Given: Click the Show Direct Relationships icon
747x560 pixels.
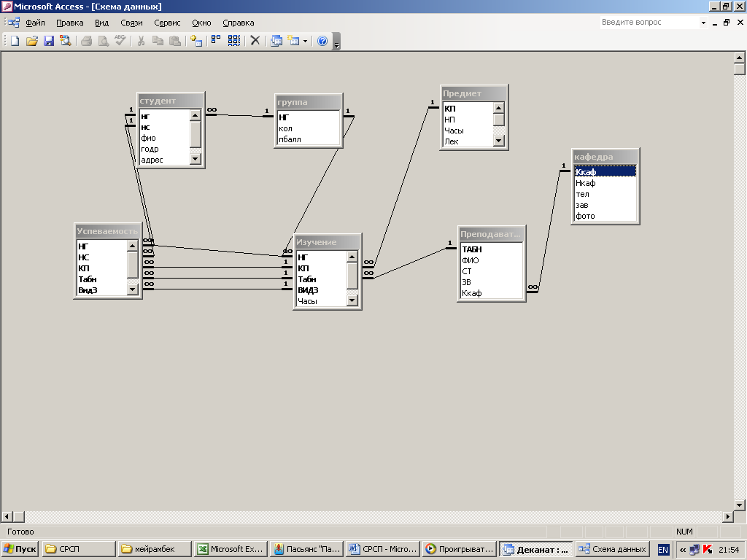Looking at the screenshot, I should [216, 41].
